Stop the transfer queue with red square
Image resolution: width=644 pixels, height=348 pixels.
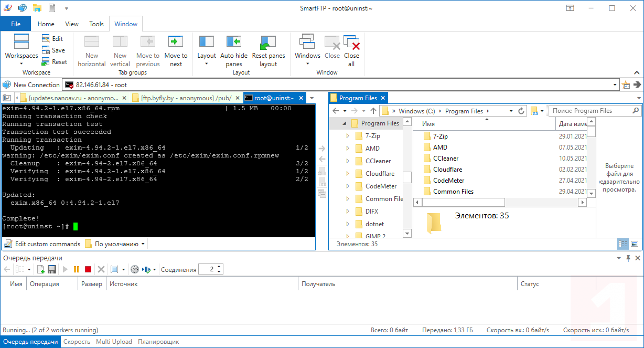pyautogui.click(x=88, y=269)
